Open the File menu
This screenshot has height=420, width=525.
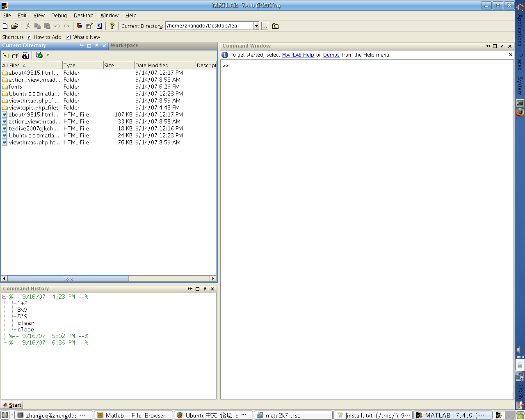pos(7,16)
